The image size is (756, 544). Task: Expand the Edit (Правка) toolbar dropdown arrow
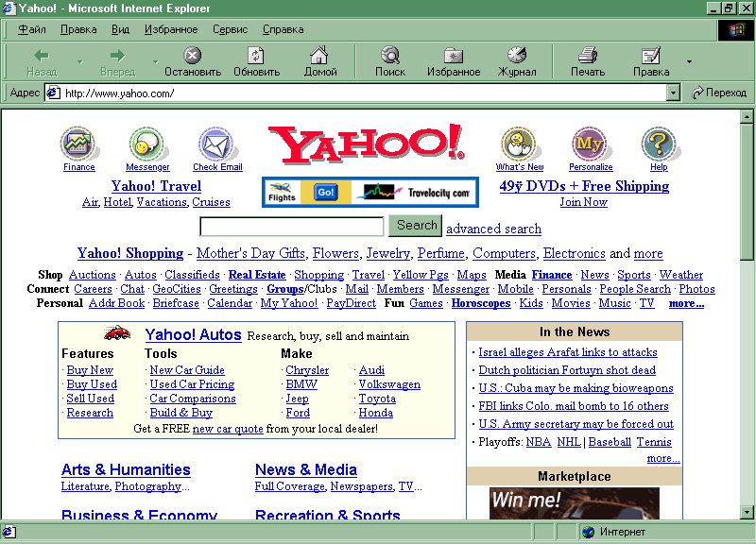689,62
